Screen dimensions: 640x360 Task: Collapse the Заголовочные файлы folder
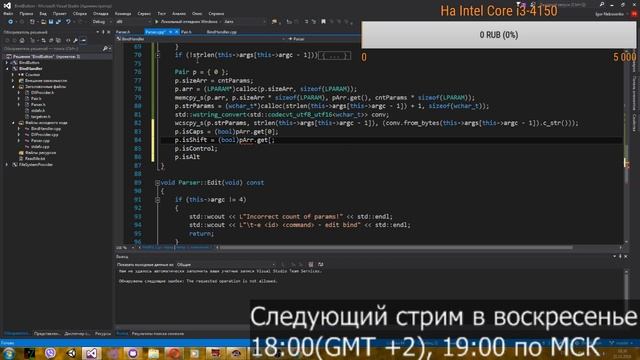click(13, 87)
